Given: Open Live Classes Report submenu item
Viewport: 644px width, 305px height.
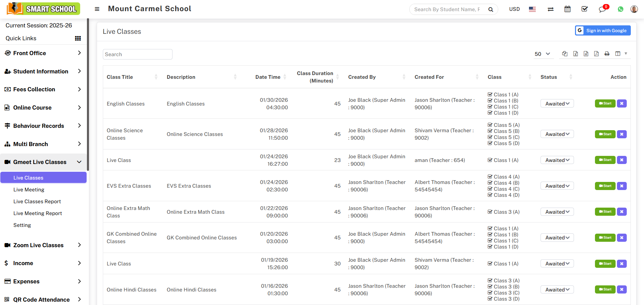Looking at the screenshot, I should click(37, 202).
